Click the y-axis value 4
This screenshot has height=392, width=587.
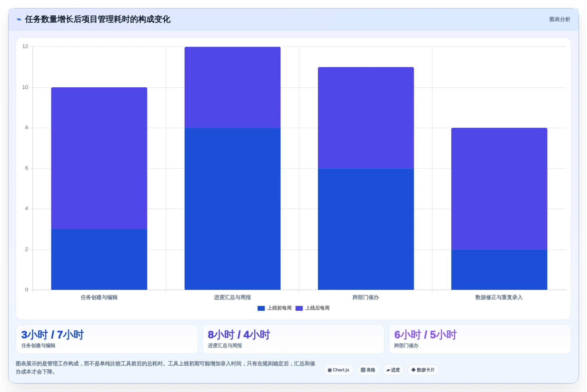pos(27,209)
